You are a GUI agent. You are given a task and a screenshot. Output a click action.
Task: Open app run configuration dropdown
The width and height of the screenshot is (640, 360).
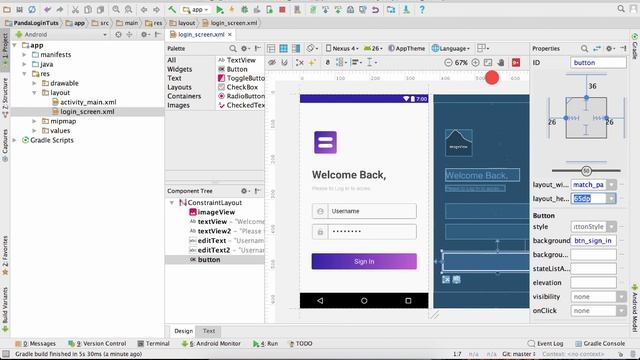pos(196,9)
